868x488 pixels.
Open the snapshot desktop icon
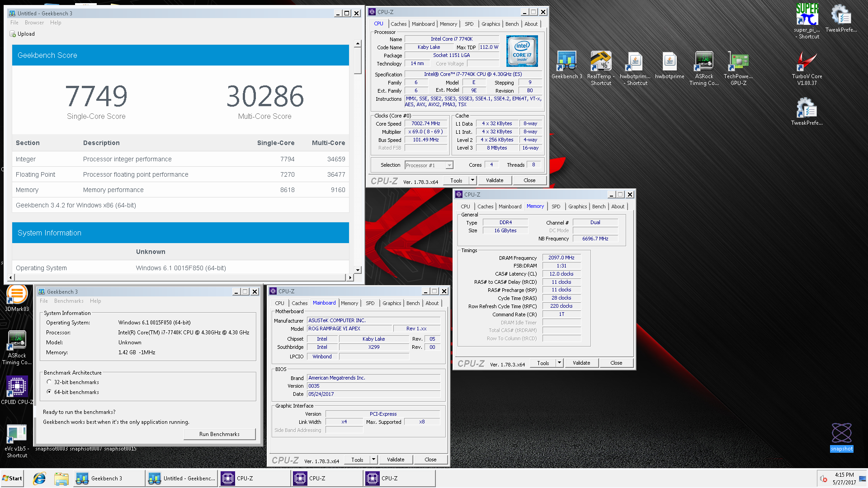[841, 437]
